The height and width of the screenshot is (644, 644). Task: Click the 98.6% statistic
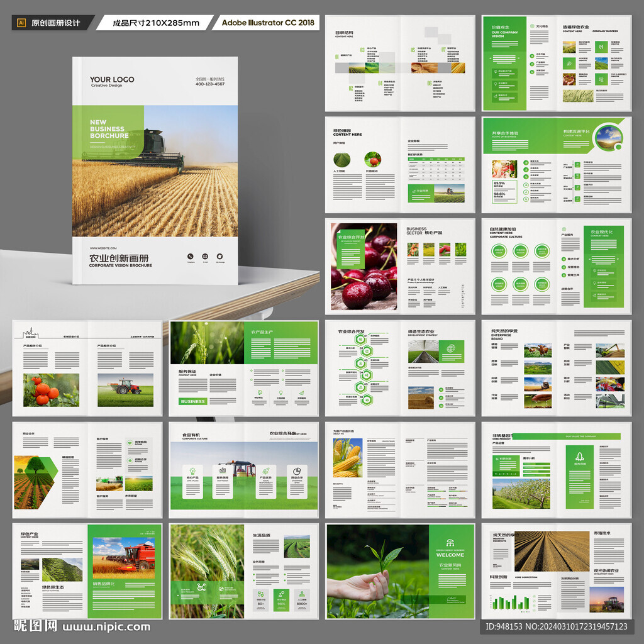click(x=499, y=194)
